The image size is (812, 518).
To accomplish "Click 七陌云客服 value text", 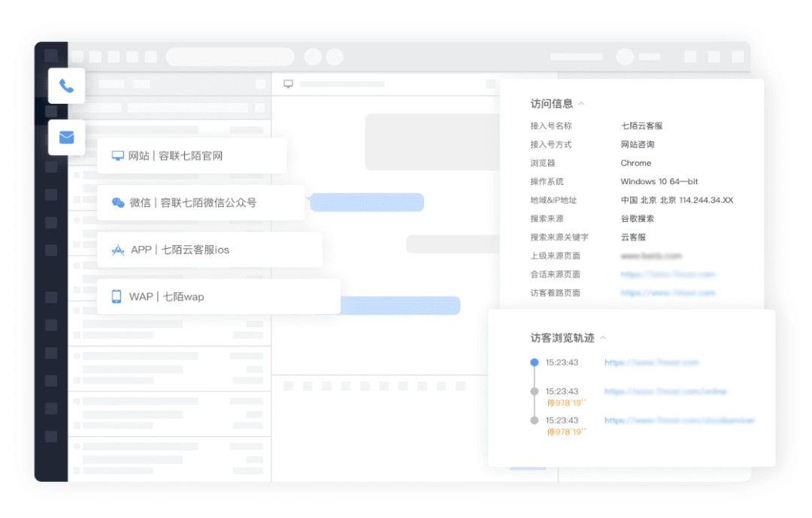I will [x=641, y=126].
